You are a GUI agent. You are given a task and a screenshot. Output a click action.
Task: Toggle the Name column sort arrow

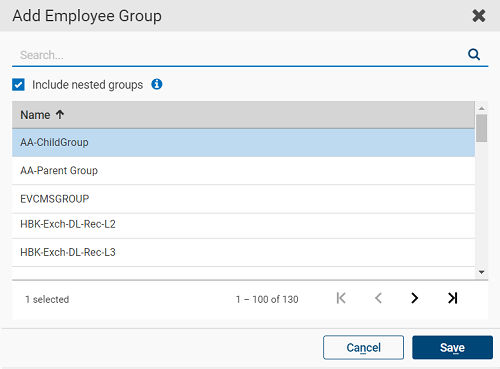click(x=60, y=115)
